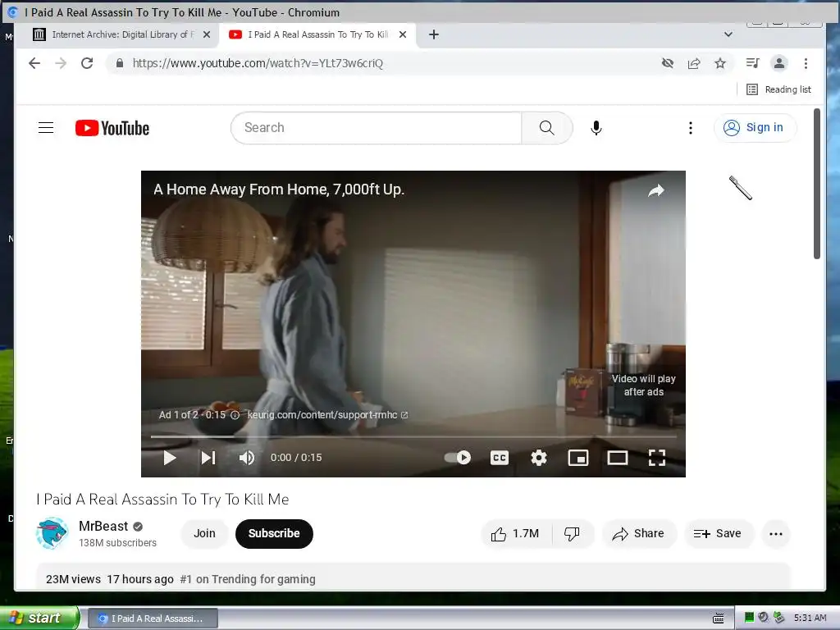Go back with the browser back arrow
Image resolution: width=840 pixels, height=630 pixels.
click(x=34, y=63)
